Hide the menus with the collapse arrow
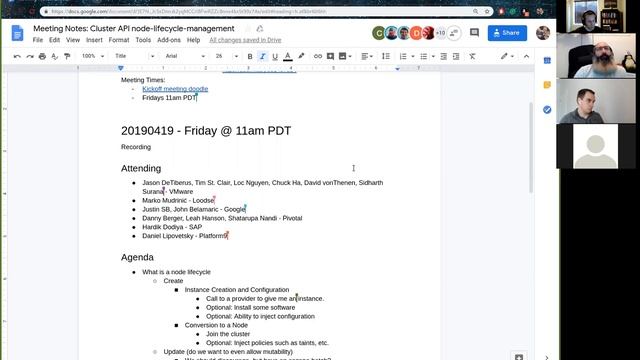 pyautogui.click(x=527, y=56)
